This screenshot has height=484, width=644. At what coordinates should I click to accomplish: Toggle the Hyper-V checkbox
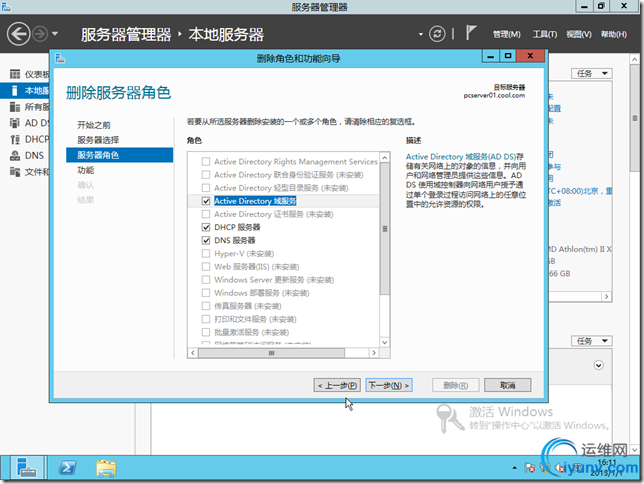coord(206,254)
